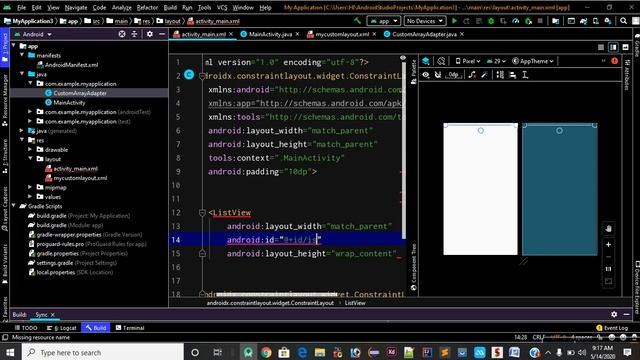Click the green Run app button

click(x=454, y=21)
